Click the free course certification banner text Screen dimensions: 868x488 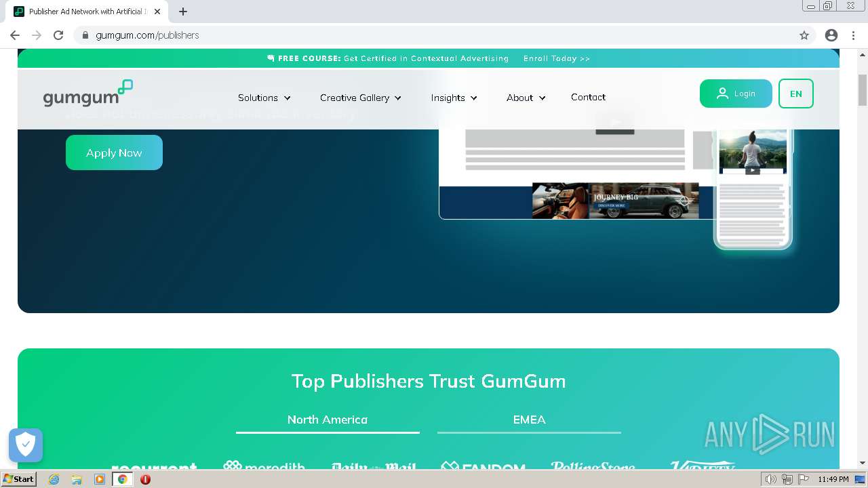(x=387, y=58)
